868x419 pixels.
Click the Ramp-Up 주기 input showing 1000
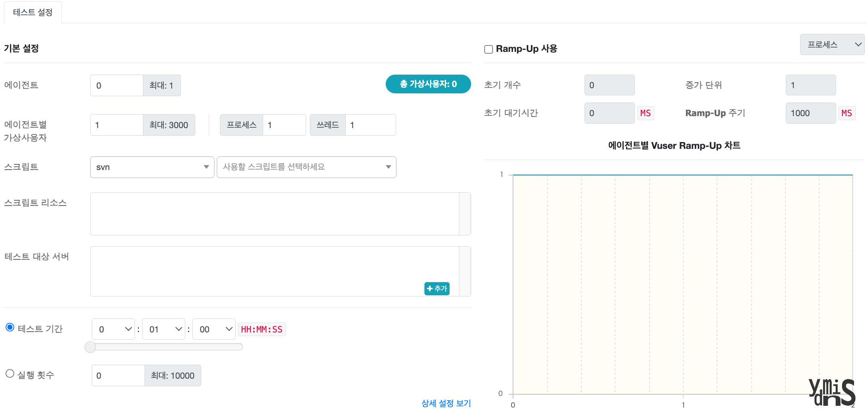pos(811,113)
